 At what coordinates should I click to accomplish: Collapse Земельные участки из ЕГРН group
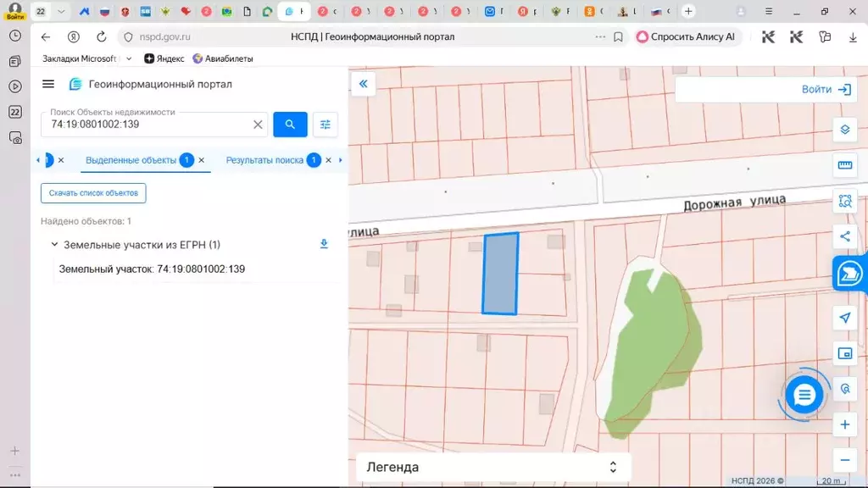(54, 245)
